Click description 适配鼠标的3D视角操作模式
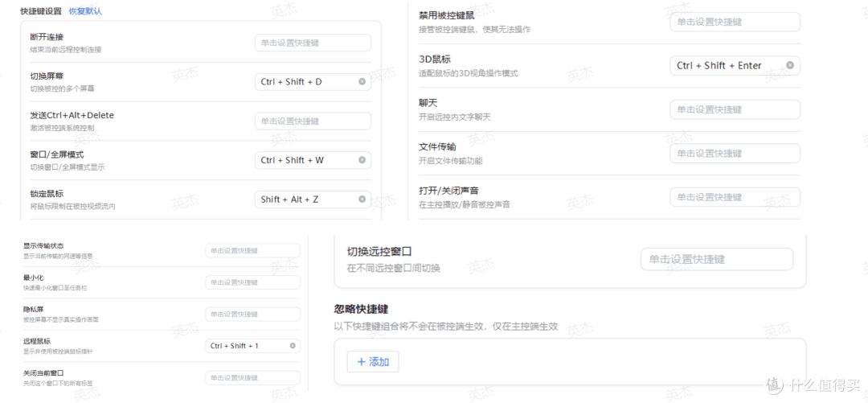 point(469,73)
